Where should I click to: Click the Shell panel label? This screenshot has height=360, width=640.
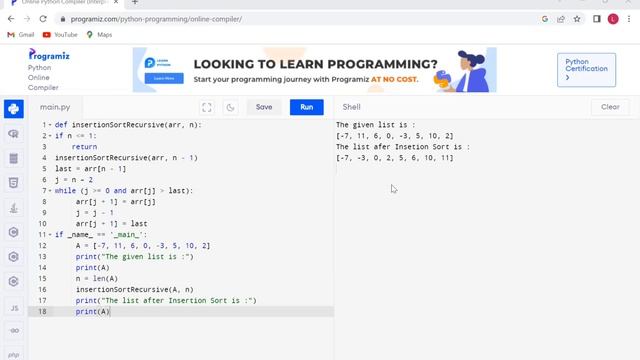point(351,107)
